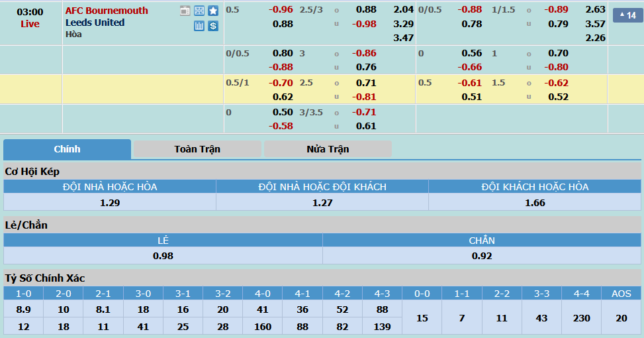Click the AFC Bournemouth team name
The width and height of the screenshot is (644, 338).
pos(107,11)
